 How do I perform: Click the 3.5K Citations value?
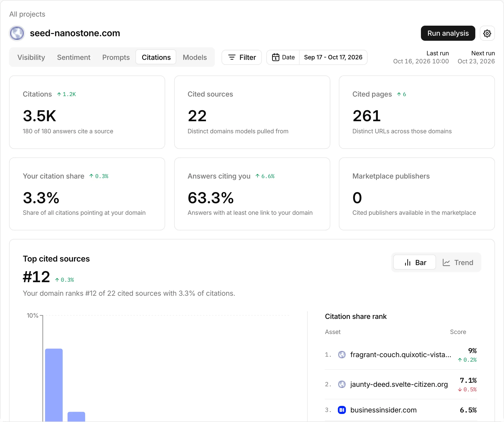(x=40, y=116)
